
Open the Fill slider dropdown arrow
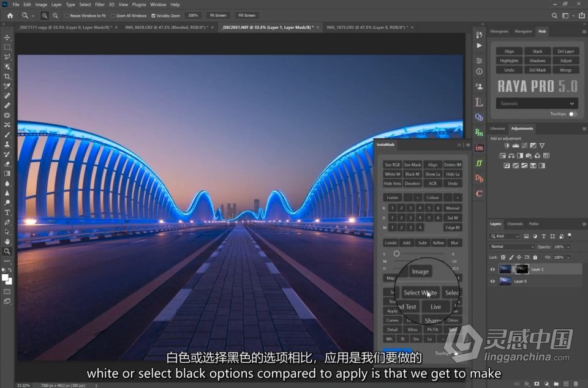[x=568, y=258]
